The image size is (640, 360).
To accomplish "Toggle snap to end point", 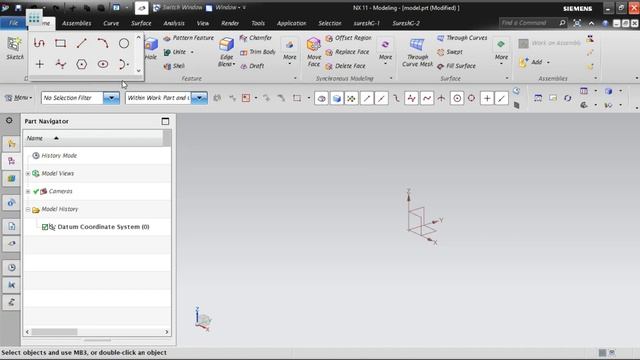I will [x=367, y=98].
